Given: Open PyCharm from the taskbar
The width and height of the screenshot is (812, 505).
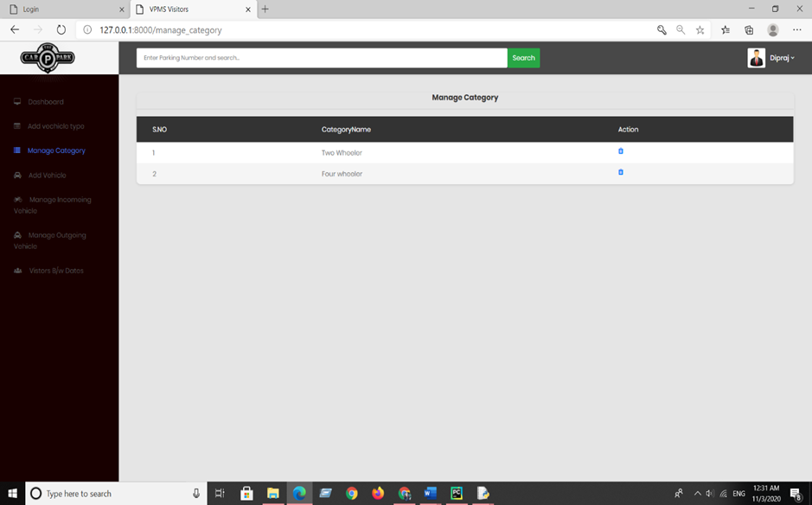Looking at the screenshot, I should coord(456,493).
